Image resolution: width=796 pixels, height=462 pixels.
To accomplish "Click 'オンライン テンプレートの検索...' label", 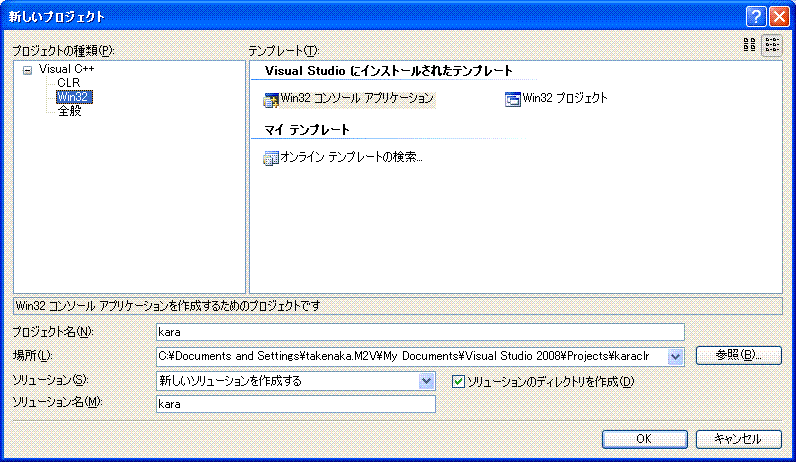I will (351, 157).
